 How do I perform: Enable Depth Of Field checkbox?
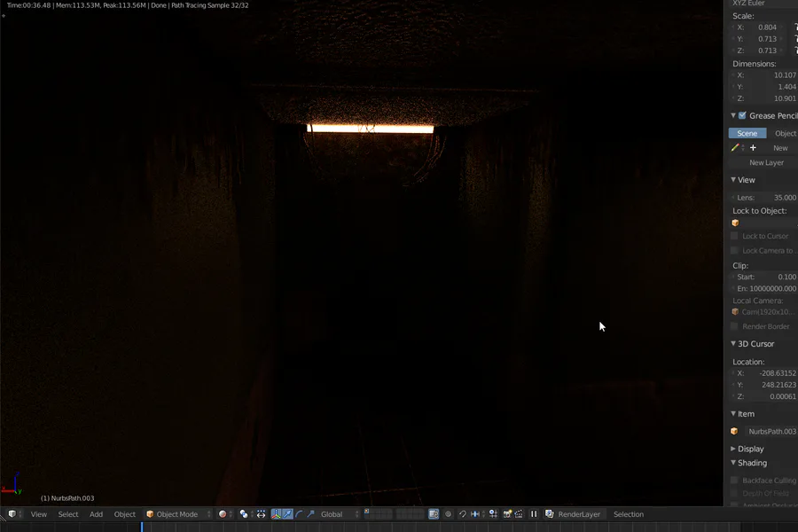[734, 493]
